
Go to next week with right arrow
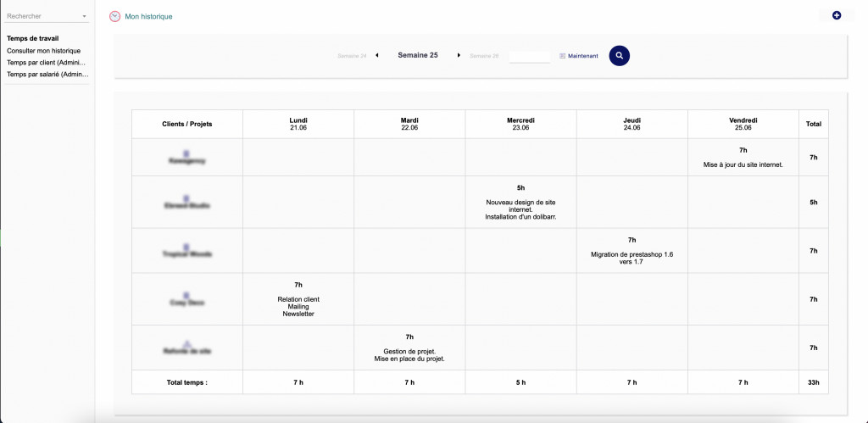459,55
